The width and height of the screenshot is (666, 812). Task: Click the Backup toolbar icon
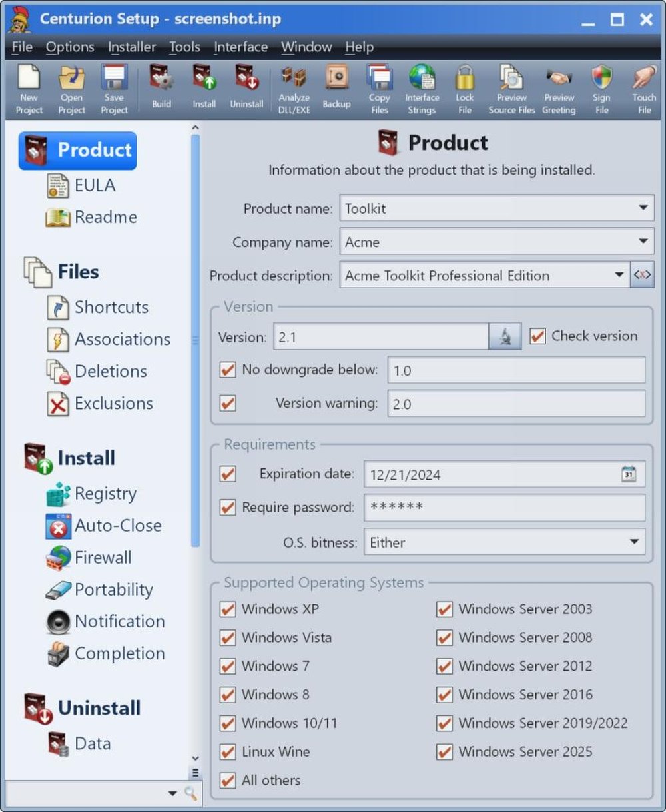click(x=336, y=87)
